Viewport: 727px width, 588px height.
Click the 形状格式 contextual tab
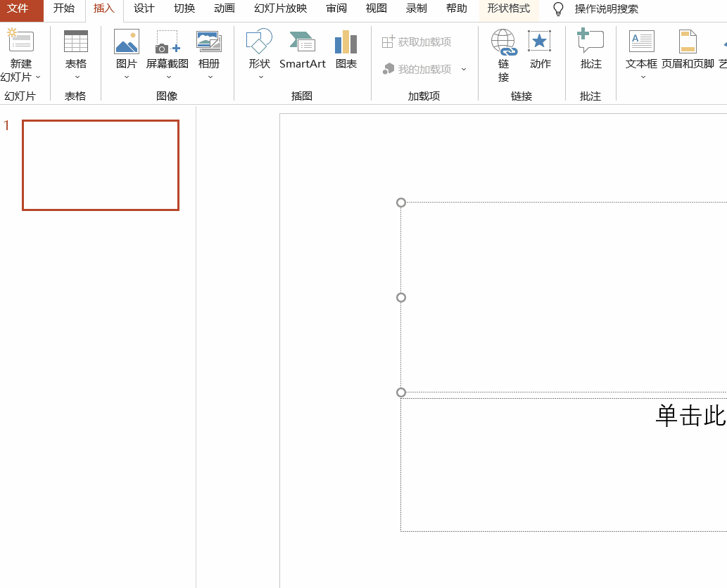click(x=508, y=9)
